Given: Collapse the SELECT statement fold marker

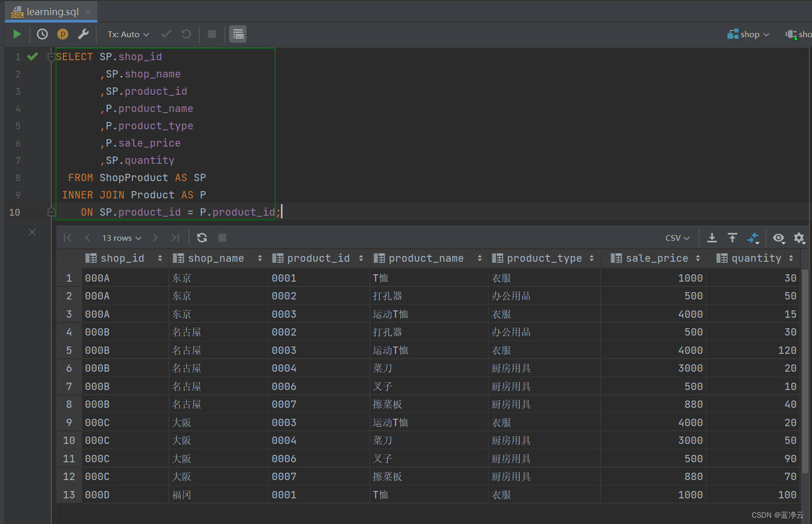Looking at the screenshot, I should pyautogui.click(x=51, y=57).
